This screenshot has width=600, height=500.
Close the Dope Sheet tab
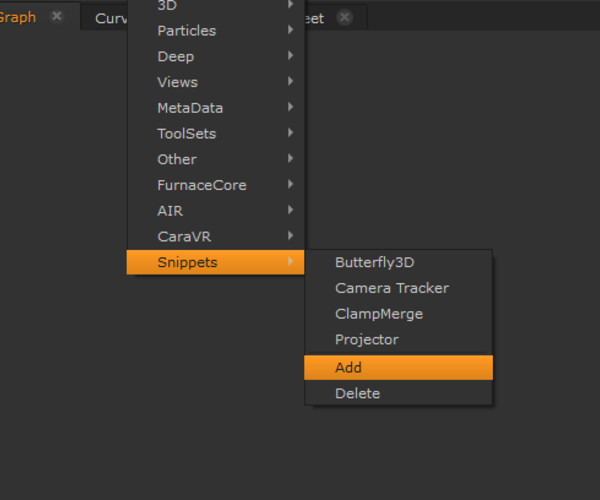point(344,18)
